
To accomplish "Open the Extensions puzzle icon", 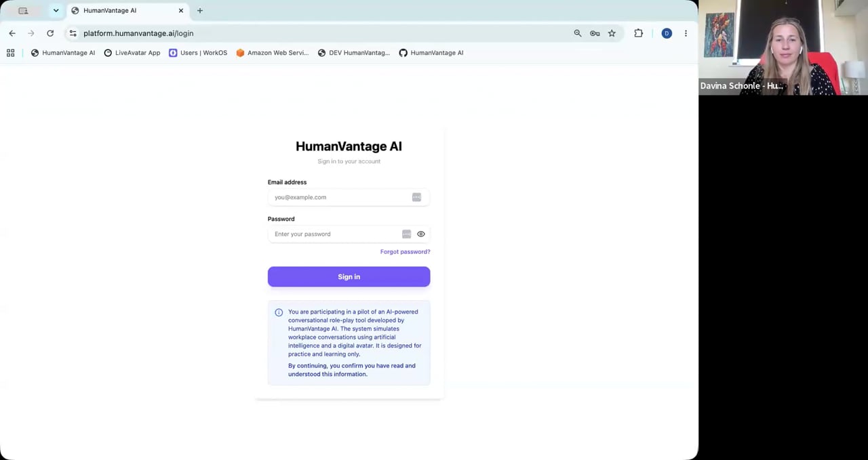I will click(x=638, y=33).
